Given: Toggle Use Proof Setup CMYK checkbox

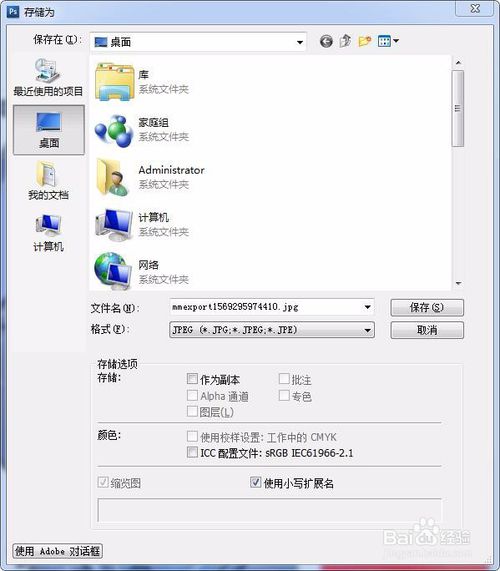Looking at the screenshot, I should click(x=192, y=436).
